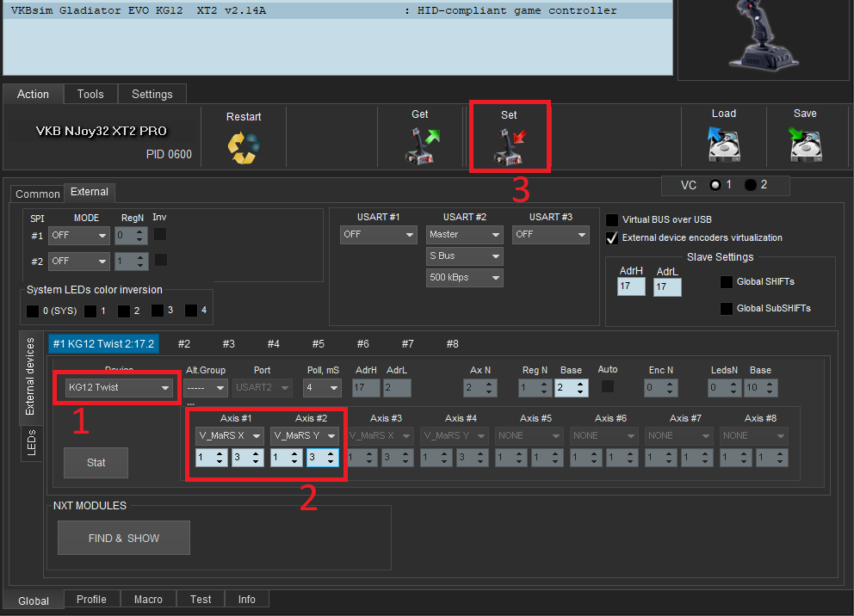Click the Load disk icon
This screenshot has width=854, height=616.
point(724,145)
